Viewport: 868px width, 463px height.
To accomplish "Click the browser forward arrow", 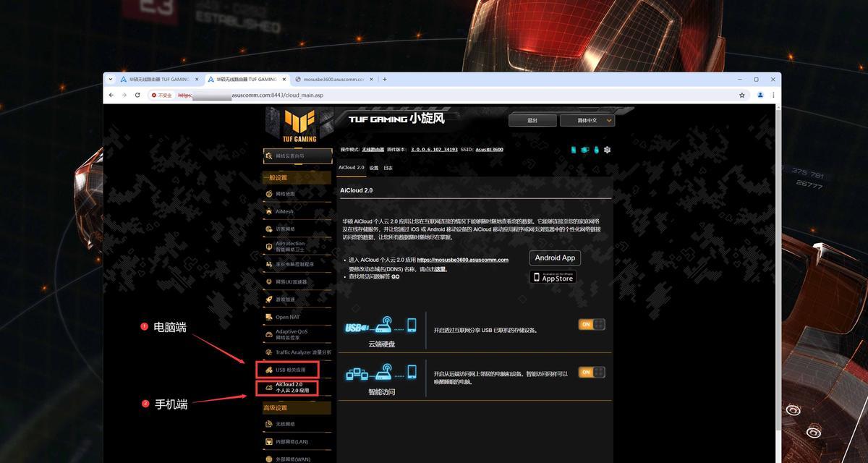I will (x=124, y=95).
